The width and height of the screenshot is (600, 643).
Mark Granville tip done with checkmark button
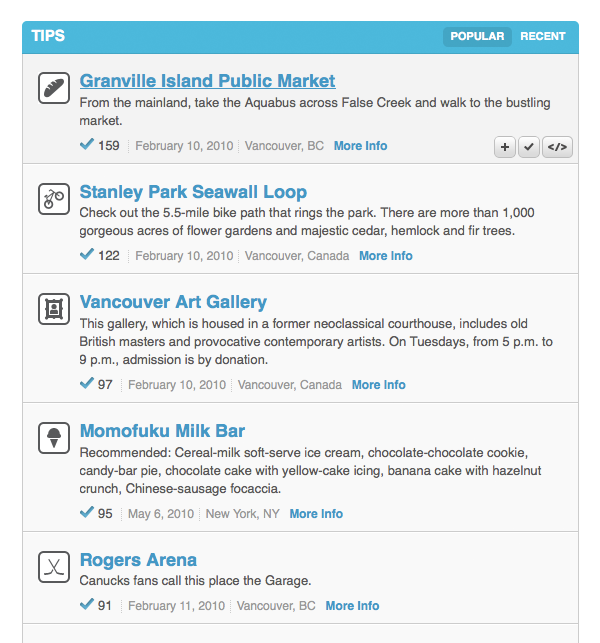(x=529, y=147)
